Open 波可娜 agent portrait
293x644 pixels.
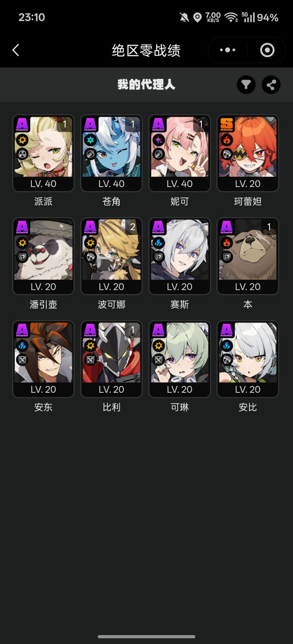pos(112,256)
